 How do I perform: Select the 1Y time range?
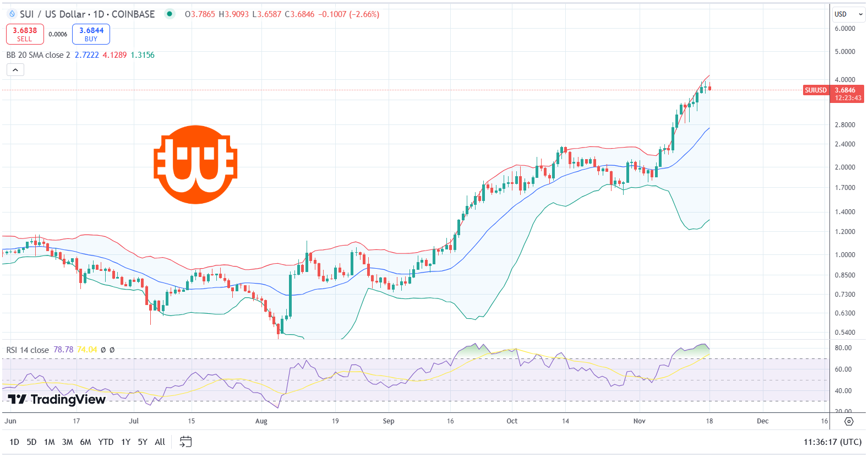[x=125, y=442]
